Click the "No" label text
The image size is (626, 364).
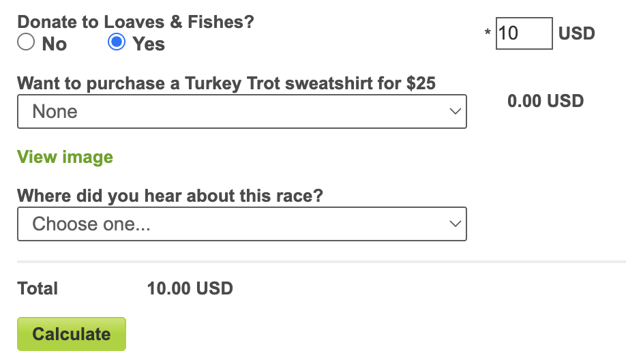[55, 44]
